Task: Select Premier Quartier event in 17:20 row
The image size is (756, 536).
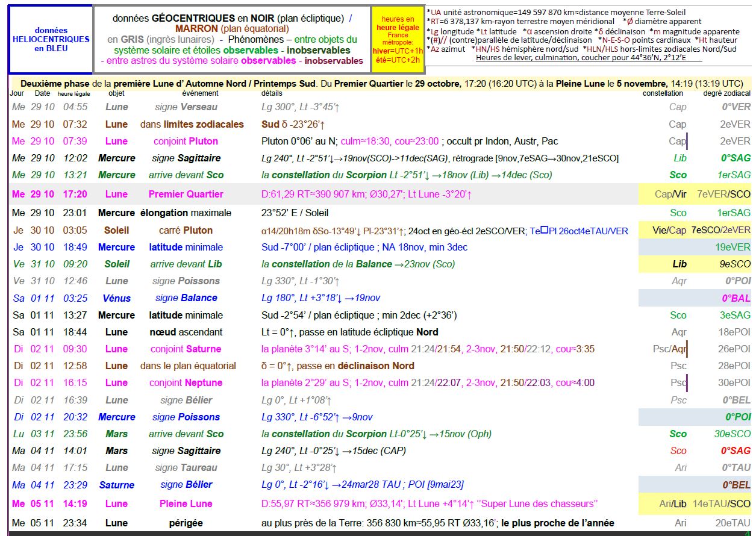Action: click(186, 194)
